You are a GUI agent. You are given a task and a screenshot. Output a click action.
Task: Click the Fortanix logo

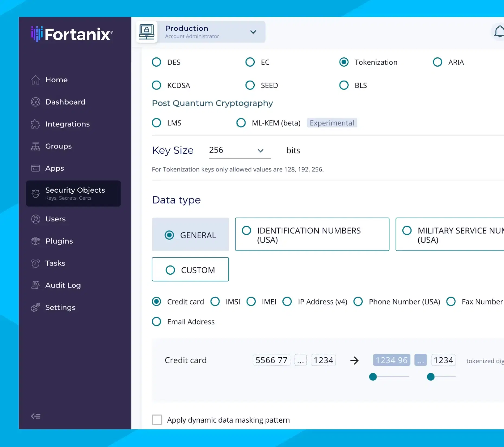[x=72, y=34]
